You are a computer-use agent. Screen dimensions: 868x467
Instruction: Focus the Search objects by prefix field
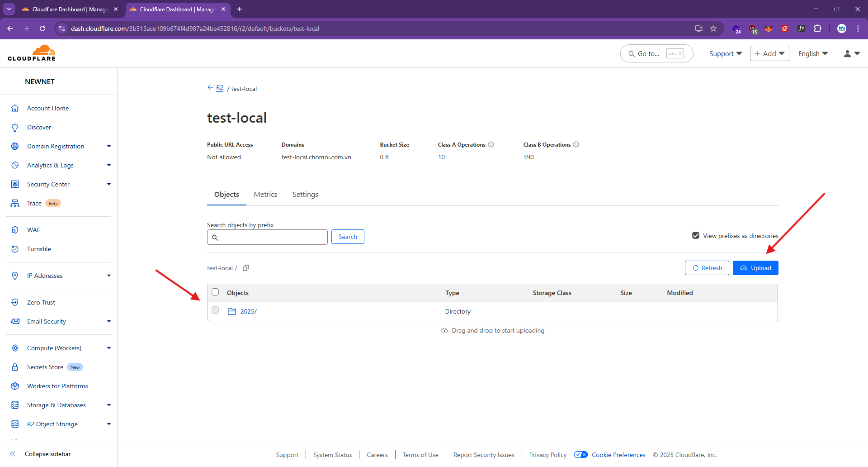coord(267,237)
